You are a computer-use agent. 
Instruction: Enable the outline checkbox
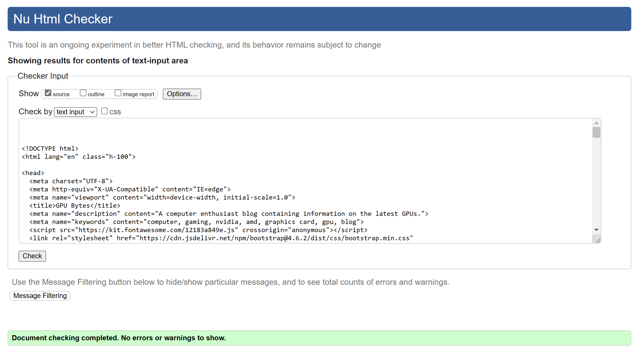coord(83,93)
